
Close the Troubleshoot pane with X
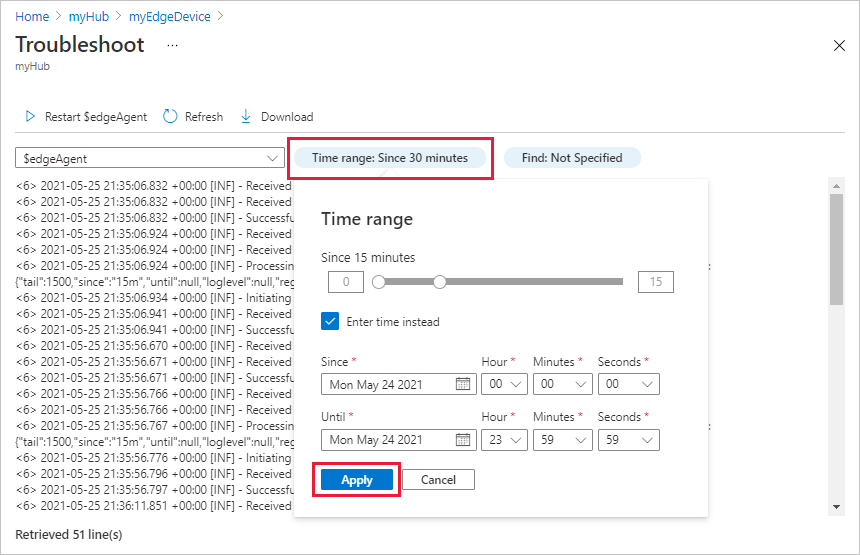tap(839, 46)
